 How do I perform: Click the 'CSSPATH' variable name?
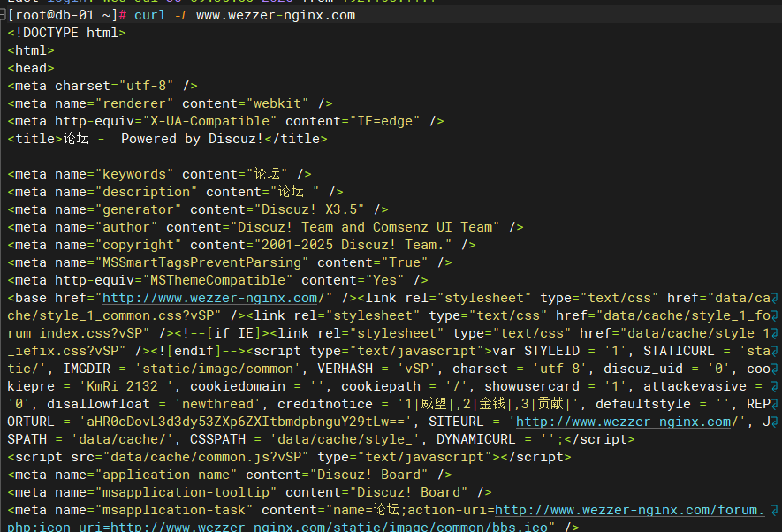pos(218,439)
